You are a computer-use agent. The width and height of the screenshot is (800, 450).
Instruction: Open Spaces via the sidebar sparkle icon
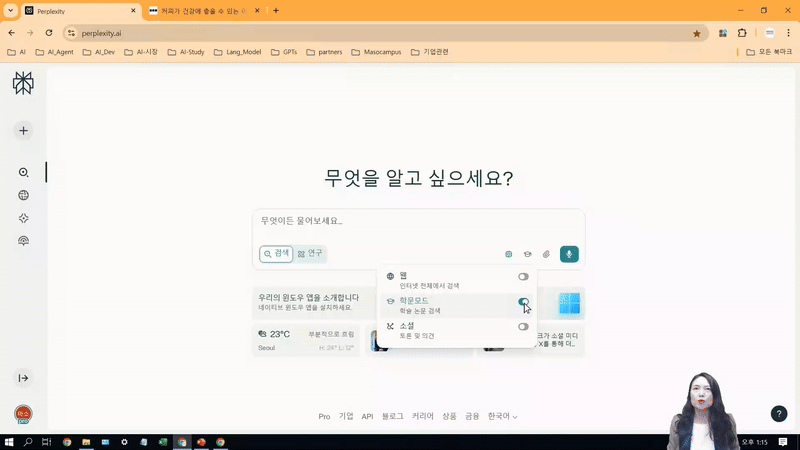click(23, 218)
